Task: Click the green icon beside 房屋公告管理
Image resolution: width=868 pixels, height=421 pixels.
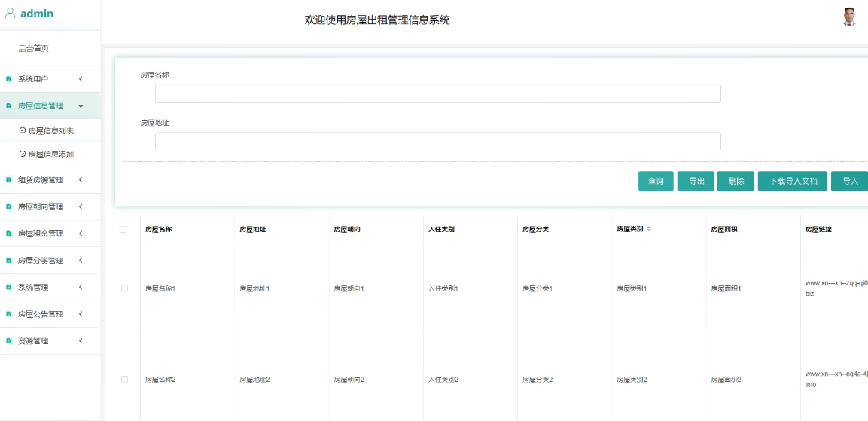Action: click(x=8, y=314)
